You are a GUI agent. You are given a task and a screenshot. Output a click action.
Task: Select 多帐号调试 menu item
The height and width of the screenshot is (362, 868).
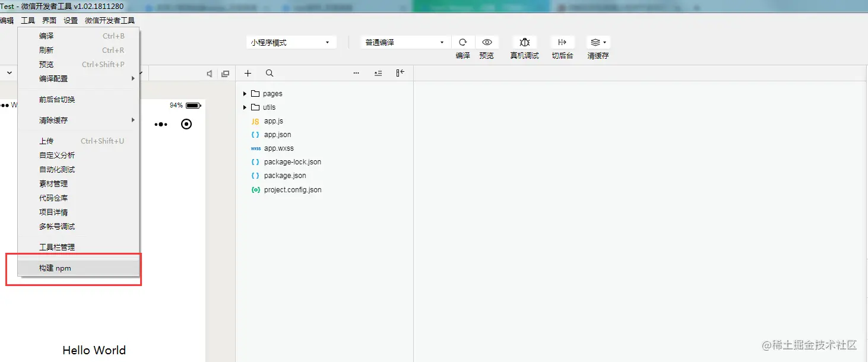(79, 226)
